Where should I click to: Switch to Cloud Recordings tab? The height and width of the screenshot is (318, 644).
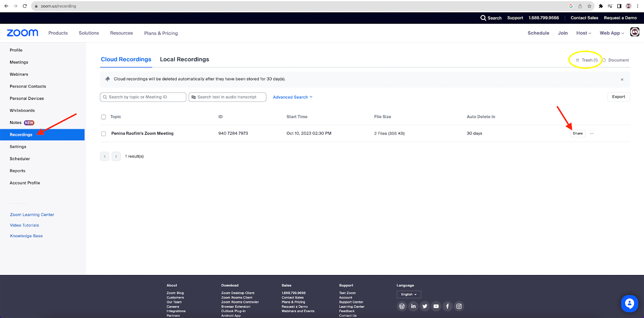[126, 59]
